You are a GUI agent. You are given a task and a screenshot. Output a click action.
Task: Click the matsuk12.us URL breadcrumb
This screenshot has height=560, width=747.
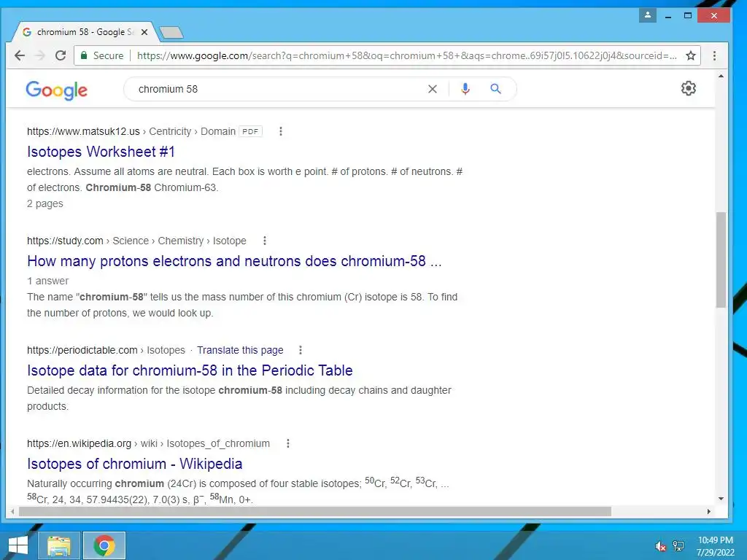click(x=131, y=131)
